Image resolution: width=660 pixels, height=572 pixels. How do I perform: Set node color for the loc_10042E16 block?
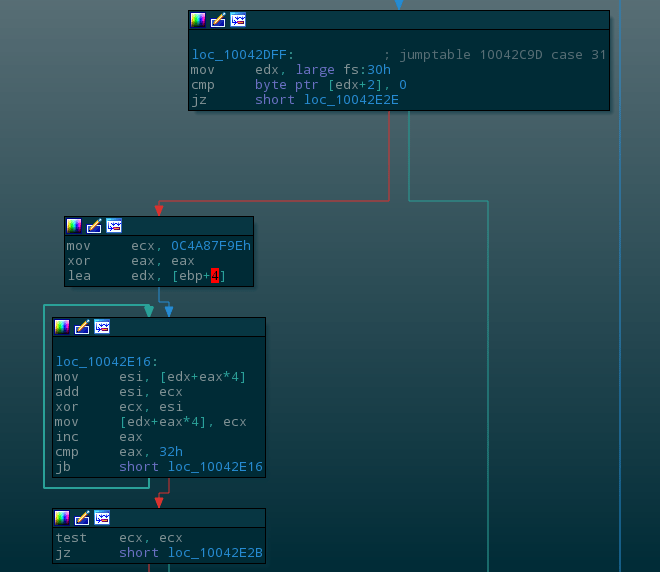62,327
